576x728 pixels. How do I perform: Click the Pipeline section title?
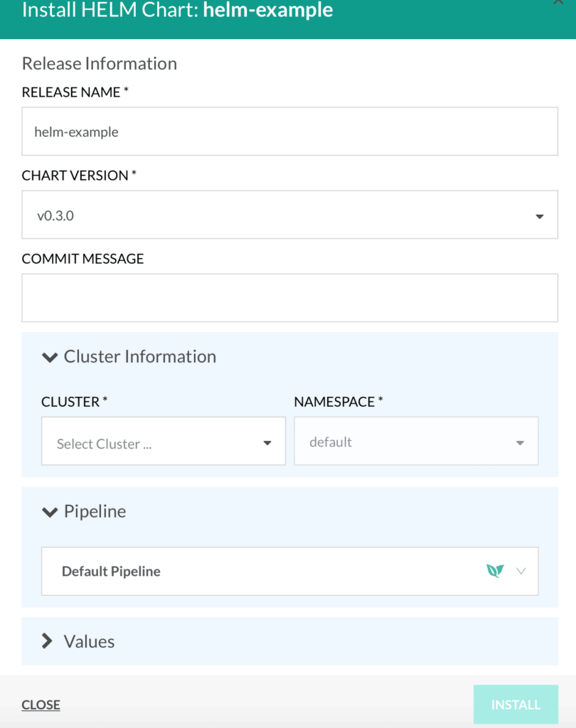95,511
